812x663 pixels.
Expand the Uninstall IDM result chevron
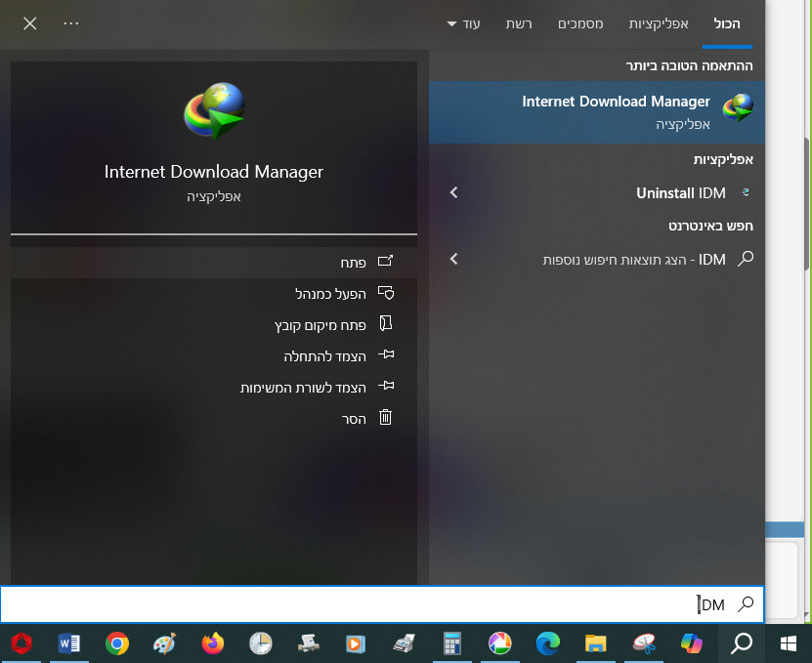453,192
